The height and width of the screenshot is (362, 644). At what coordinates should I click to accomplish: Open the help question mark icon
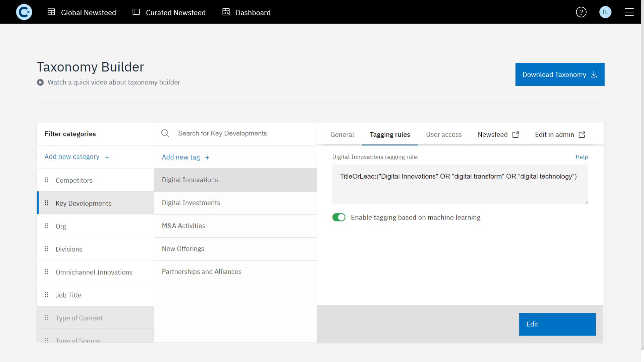(x=581, y=12)
